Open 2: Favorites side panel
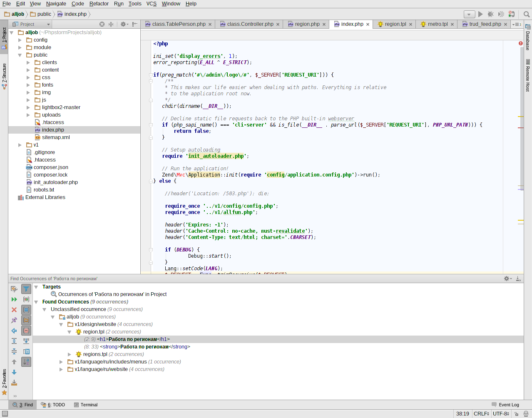This screenshot has width=532, height=418. 4,382
